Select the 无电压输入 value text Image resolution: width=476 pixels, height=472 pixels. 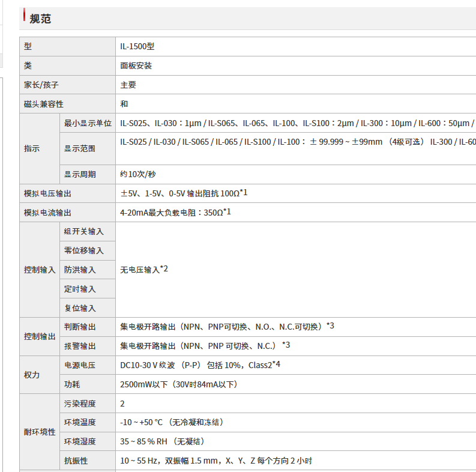(144, 270)
